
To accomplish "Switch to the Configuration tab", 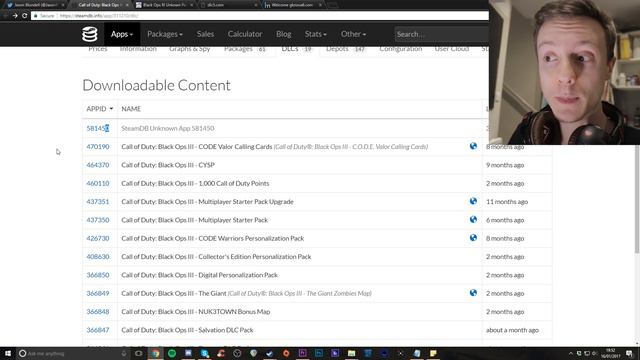I will pyautogui.click(x=401, y=49).
